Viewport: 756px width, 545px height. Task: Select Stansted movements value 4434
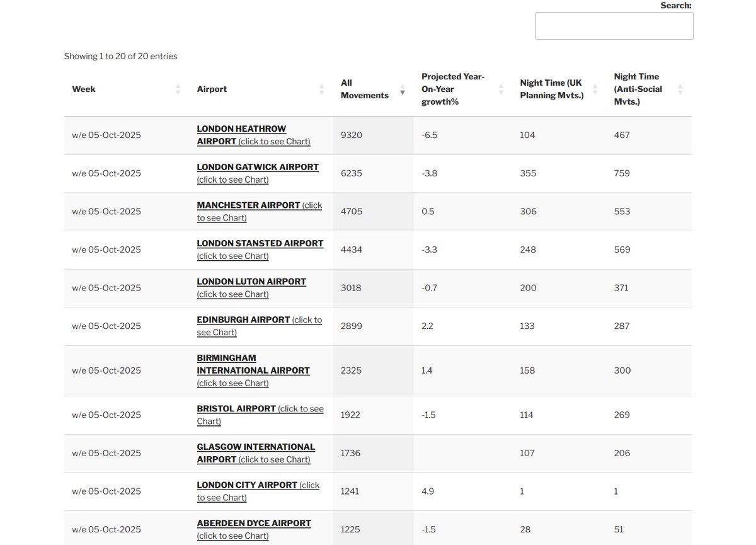pos(352,250)
